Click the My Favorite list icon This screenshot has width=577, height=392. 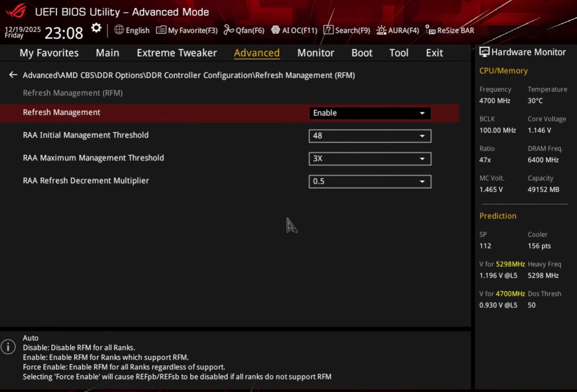pyautogui.click(x=161, y=30)
